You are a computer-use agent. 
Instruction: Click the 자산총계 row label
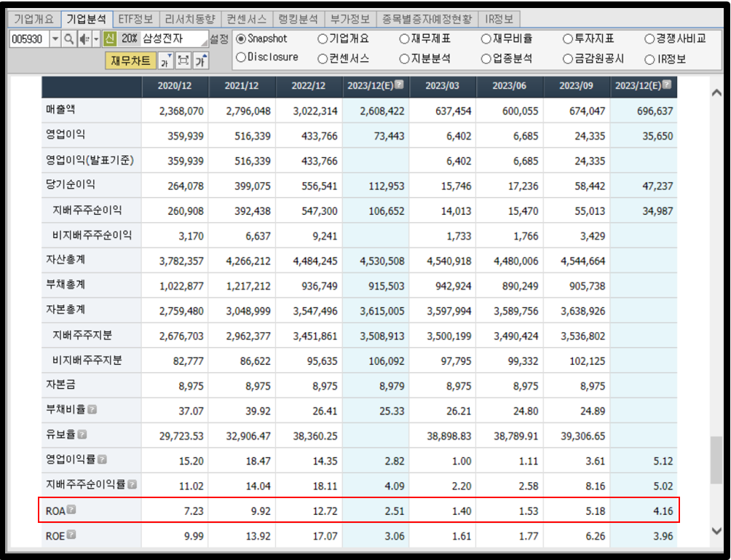[x=66, y=260]
